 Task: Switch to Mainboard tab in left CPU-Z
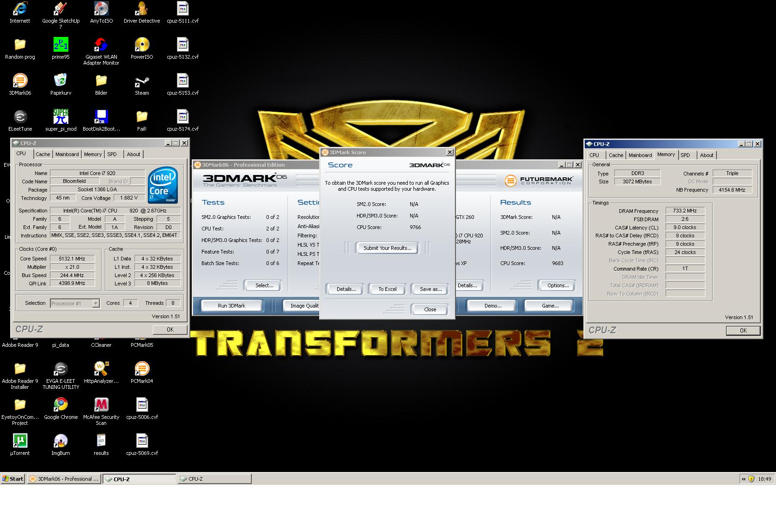point(67,154)
